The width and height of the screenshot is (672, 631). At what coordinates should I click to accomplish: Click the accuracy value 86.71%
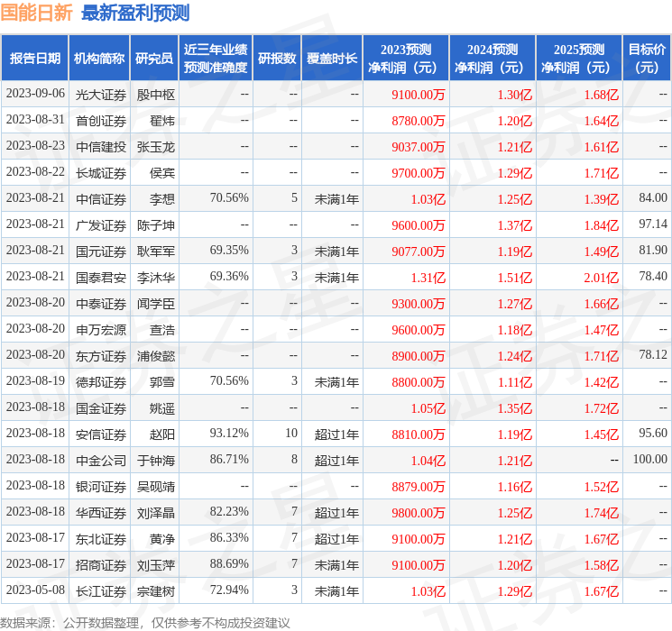[x=229, y=459]
